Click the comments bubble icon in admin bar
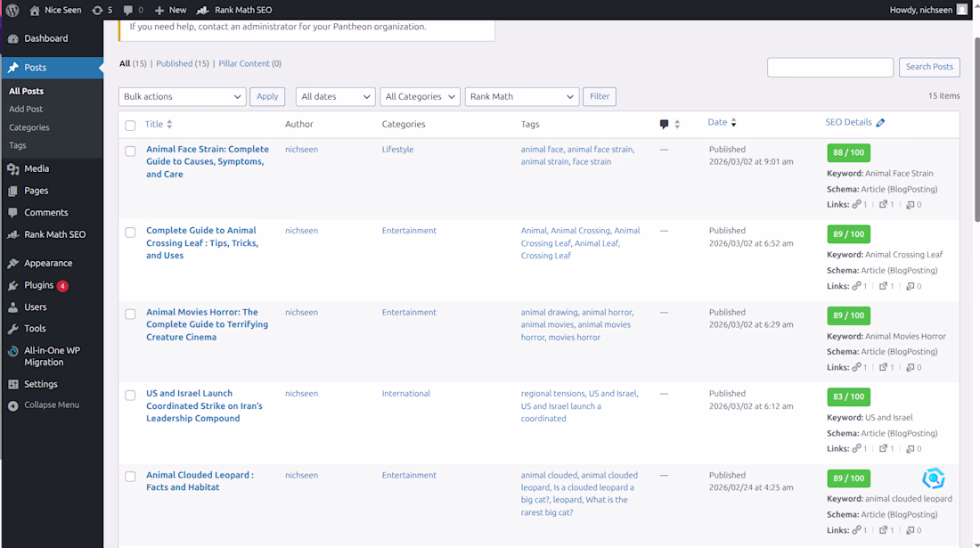Screen dimensions: 980x548 coord(128,10)
